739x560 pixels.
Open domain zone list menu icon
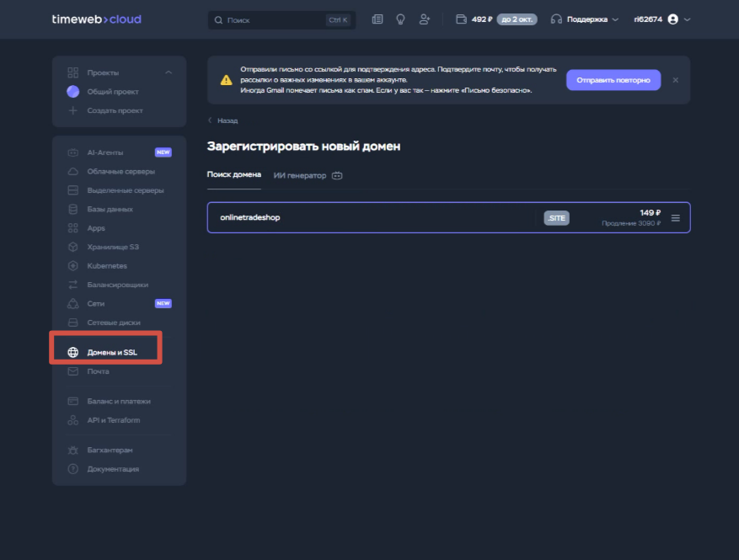tap(675, 218)
